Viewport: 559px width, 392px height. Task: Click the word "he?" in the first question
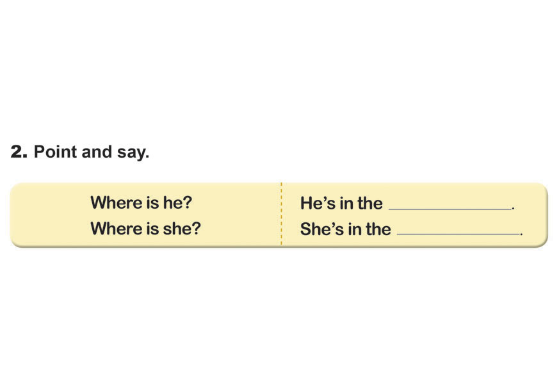tap(177, 203)
